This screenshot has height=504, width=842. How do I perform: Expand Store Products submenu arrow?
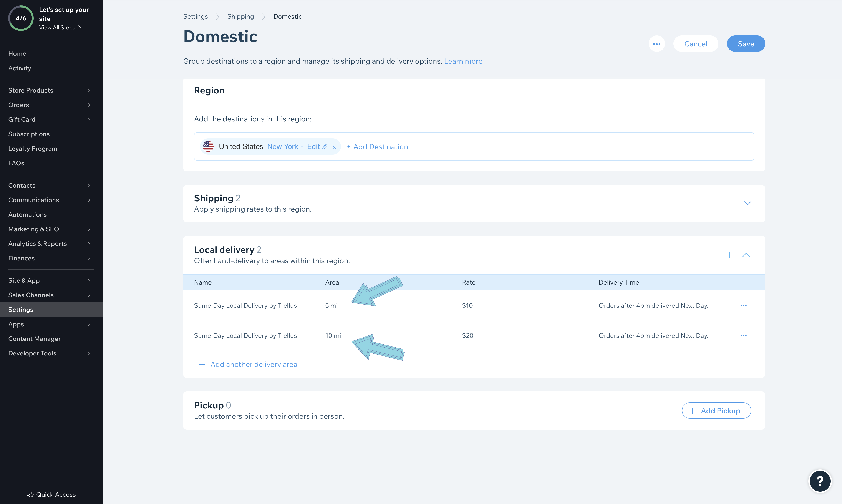click(x=89, y=90)
